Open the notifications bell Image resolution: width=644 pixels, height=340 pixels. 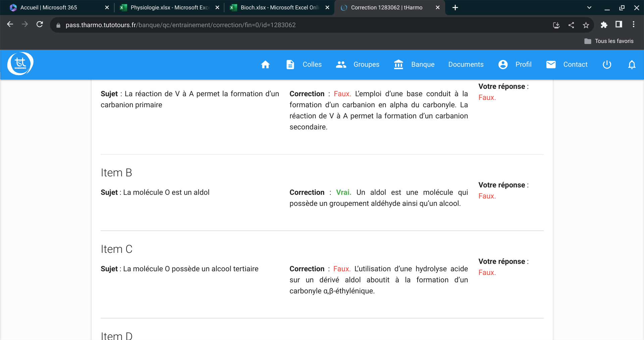[x=632, y=64]
